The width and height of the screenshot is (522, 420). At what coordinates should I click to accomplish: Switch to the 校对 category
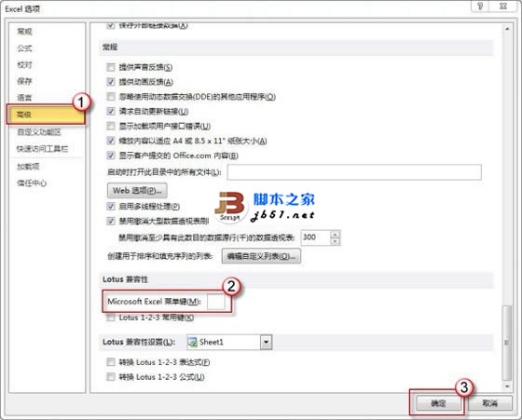(24, 65)
